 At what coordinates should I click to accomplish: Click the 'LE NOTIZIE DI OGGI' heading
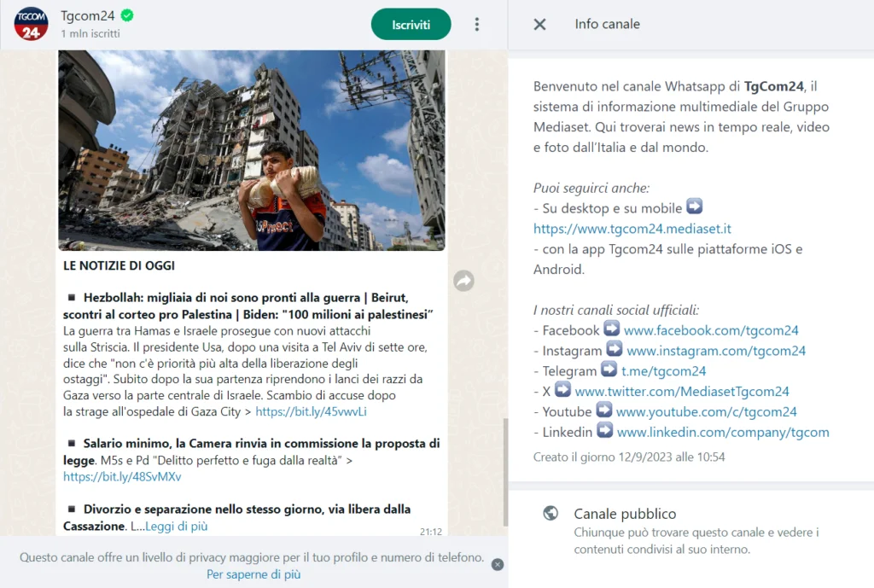tap(119, 266)
